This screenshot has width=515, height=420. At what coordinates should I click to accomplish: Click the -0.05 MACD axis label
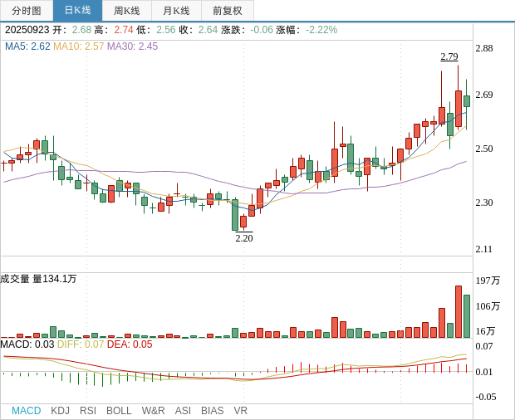486,397
